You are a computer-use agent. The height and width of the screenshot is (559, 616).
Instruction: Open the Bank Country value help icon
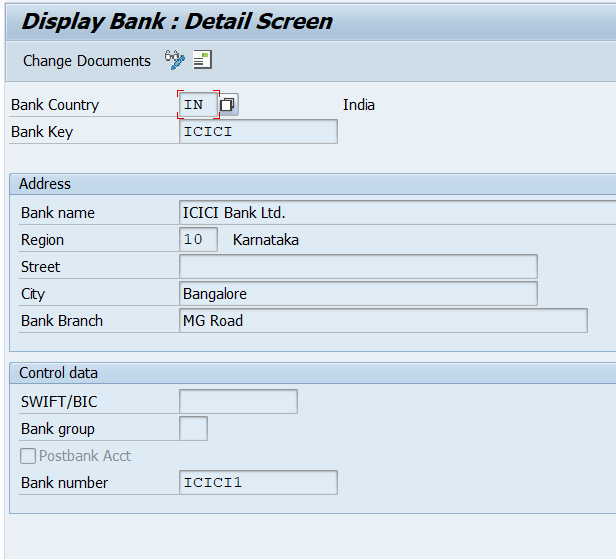click(x=227, y=104)
